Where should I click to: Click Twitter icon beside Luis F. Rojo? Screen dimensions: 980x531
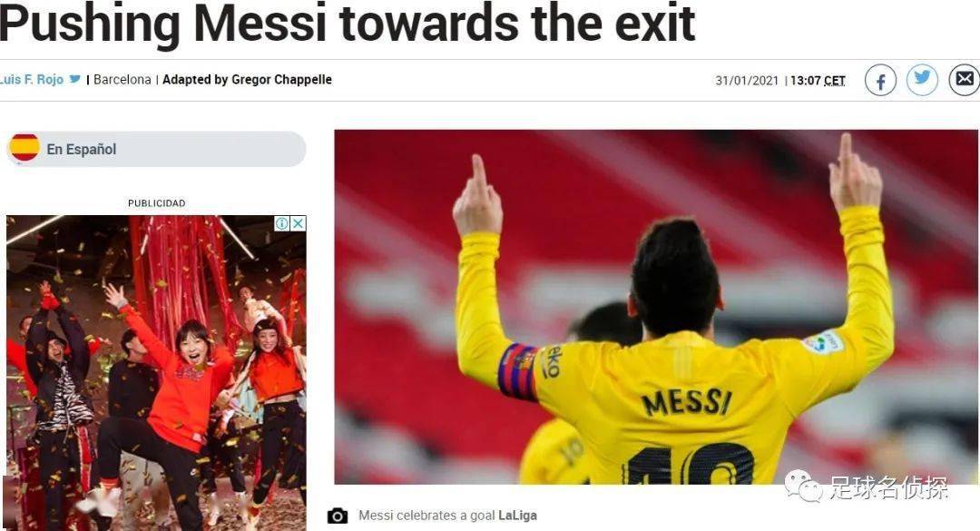75,80
